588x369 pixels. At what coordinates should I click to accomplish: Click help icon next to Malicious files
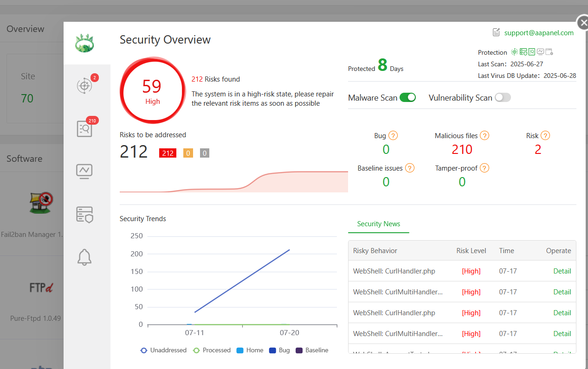point(485,136)
